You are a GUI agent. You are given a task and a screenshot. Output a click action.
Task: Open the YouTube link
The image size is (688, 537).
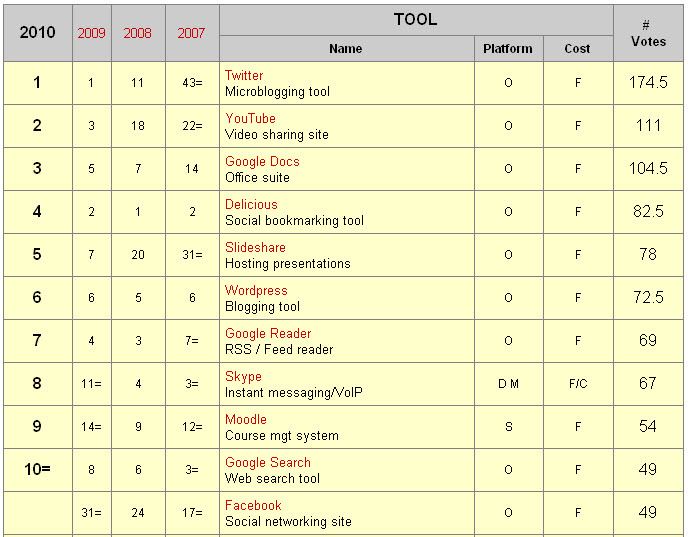pos(250,118)
